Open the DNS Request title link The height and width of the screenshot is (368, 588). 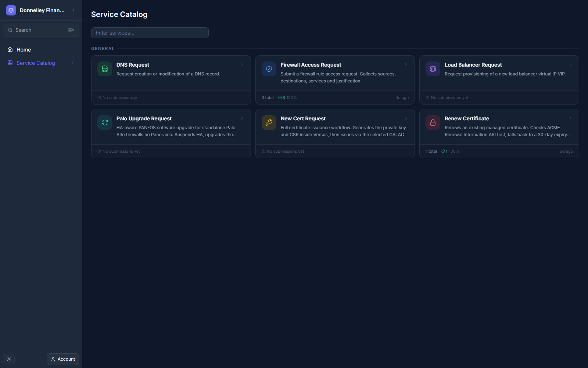point(133,65)
